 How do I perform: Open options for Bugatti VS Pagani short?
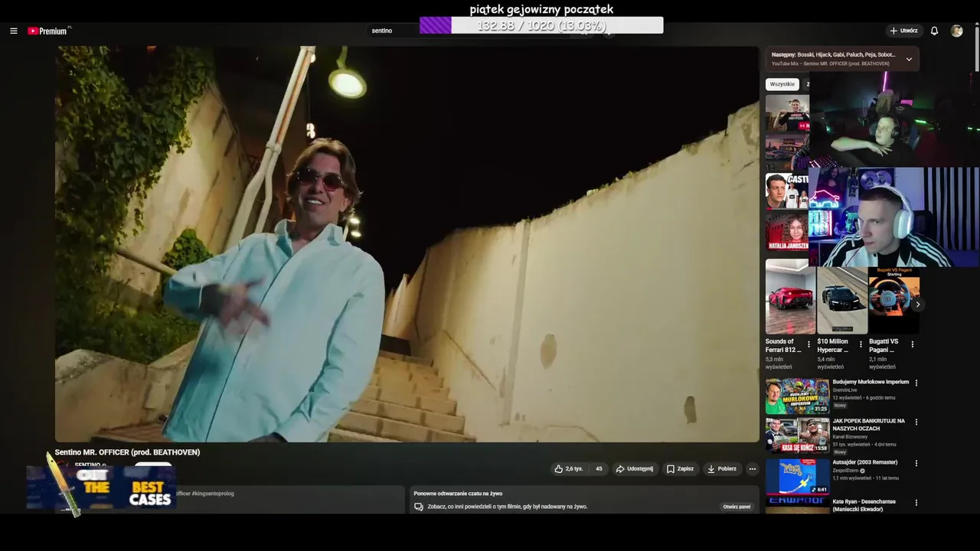click(x=912, y=344)
